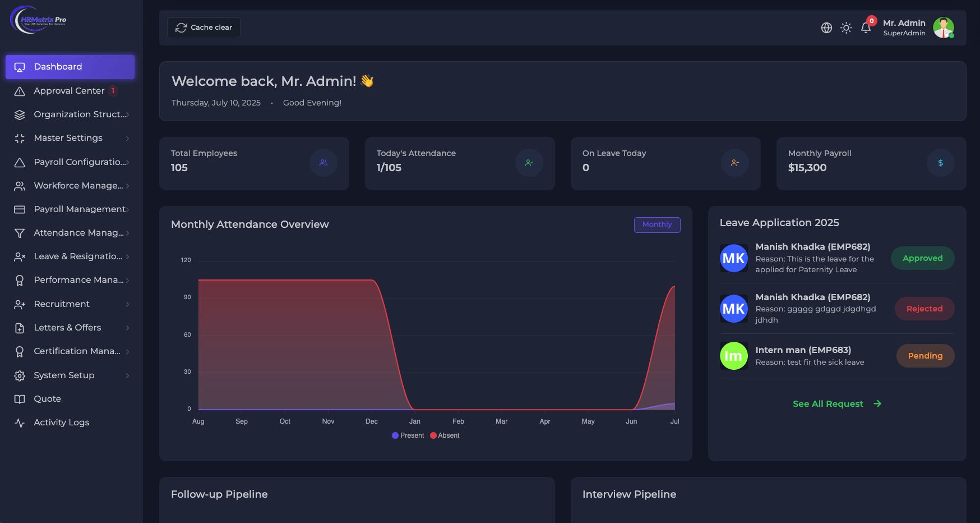Click the Total Employees people icon
This screenshot has width=980, height=523.
click(323, 163)
